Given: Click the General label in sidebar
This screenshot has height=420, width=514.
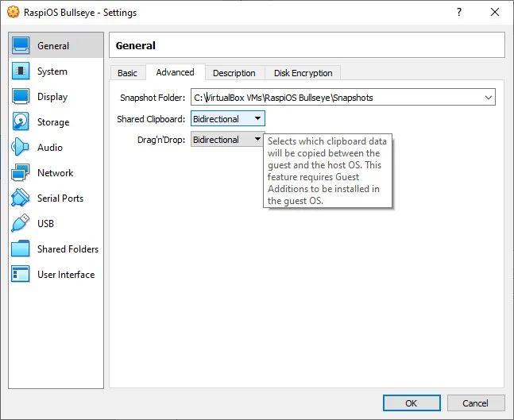Looking at the screenshot, I should [x=53, y=45].
